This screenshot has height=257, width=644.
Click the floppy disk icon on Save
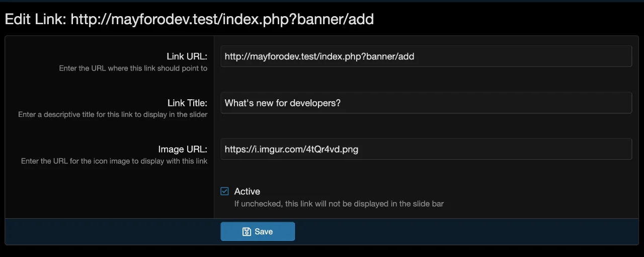(x=247, y=232)
